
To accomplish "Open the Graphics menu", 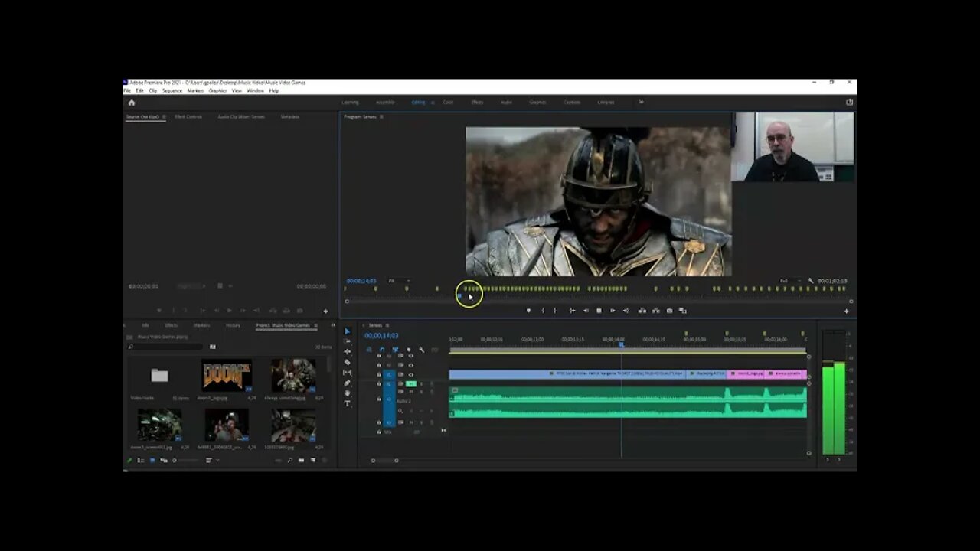I will point(218,90).
